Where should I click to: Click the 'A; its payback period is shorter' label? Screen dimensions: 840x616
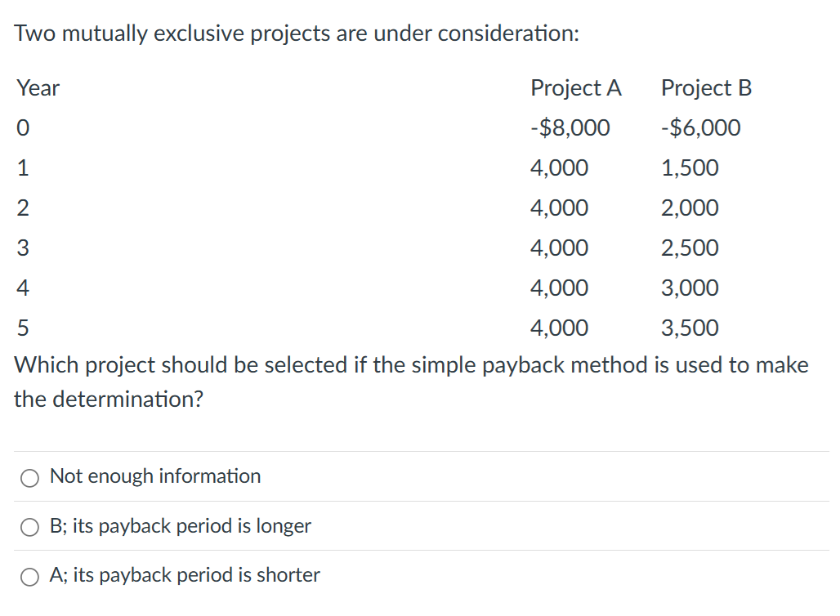[183, 575]
